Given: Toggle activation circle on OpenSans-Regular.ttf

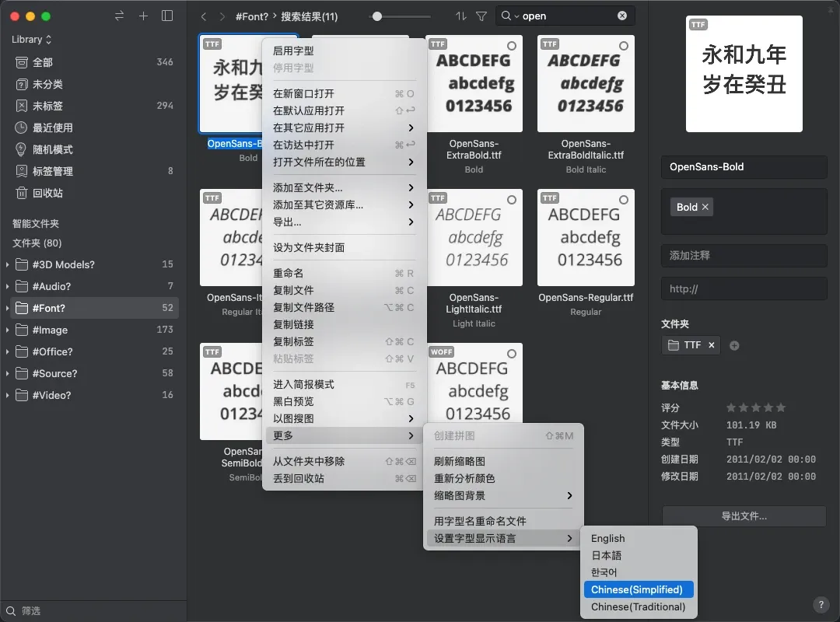Looking at the screenshot, I should pyautogui.click(x=624, y=200).
